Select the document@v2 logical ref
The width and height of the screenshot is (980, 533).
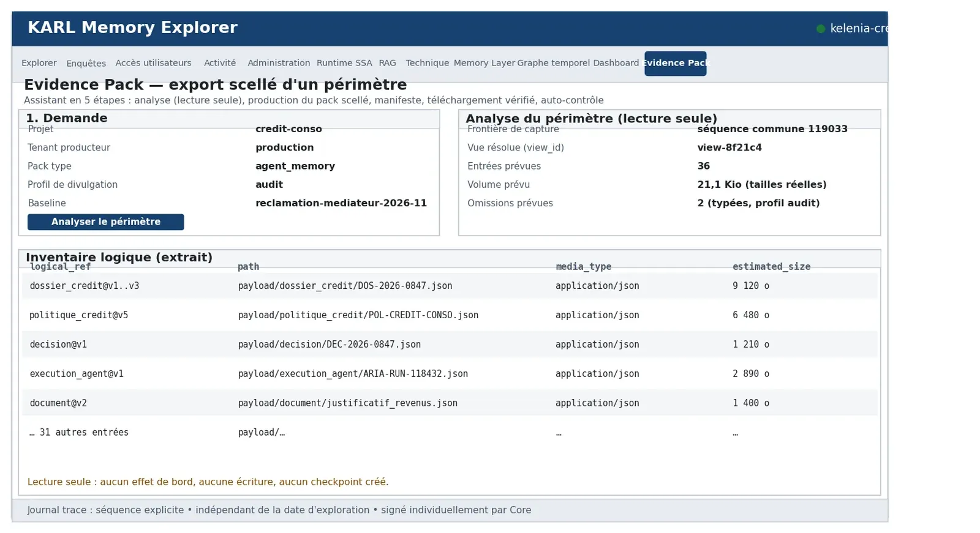(58, 403)
